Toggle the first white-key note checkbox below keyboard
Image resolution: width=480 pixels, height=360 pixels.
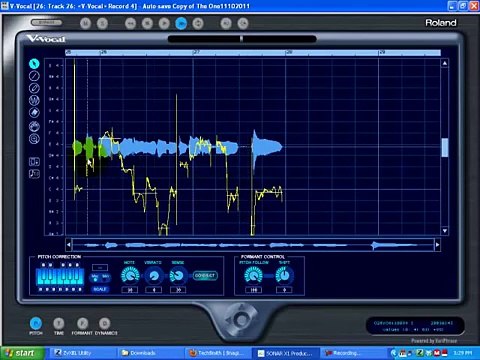coord(40,289)
